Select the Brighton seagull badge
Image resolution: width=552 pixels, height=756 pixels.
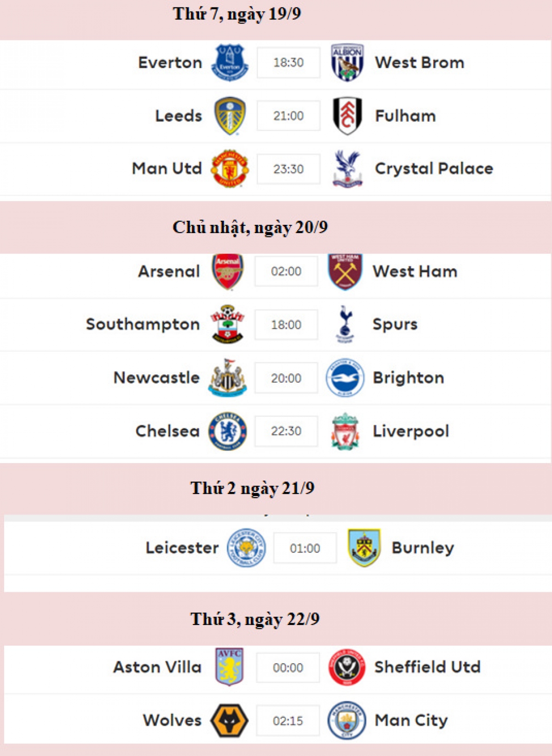click(x=345, y=378)
